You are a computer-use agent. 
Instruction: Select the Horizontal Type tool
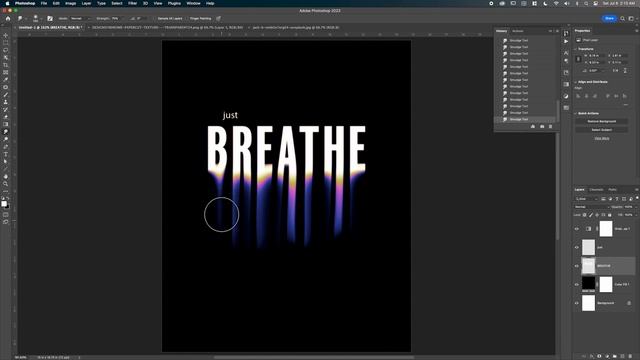click(6, 154)
